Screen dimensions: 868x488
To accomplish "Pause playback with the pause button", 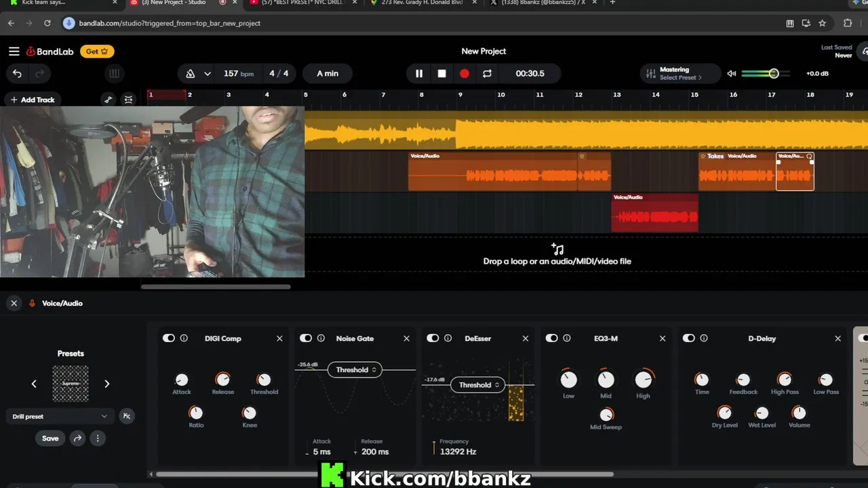I will (419, 73).
